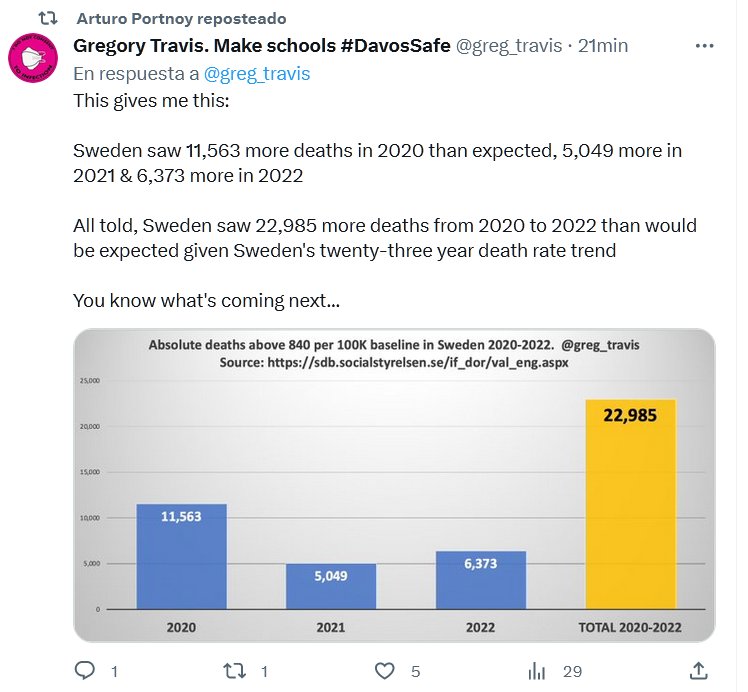Open the Sweden deaths chart image
The width and height of the screenshot is (748, 692).
coord(394,485)
